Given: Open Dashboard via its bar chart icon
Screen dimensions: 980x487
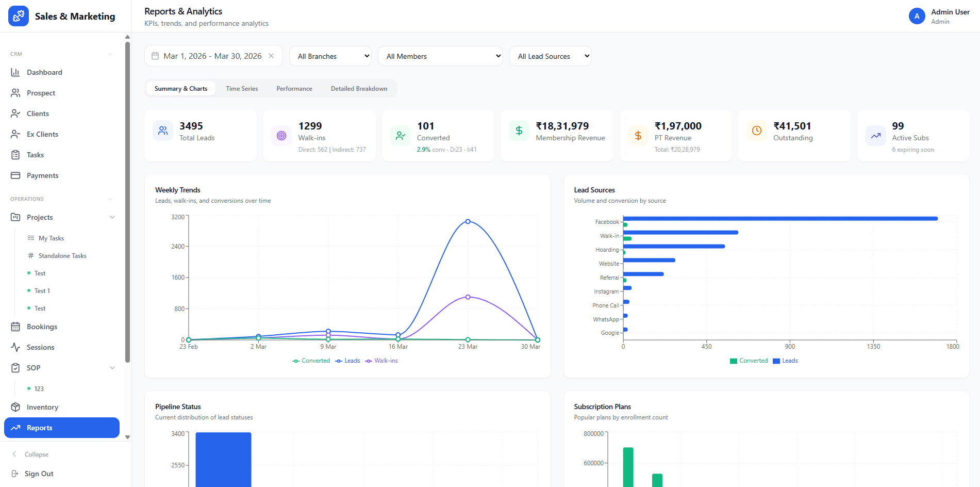Looking at the screenshot, I should point(15,72).
